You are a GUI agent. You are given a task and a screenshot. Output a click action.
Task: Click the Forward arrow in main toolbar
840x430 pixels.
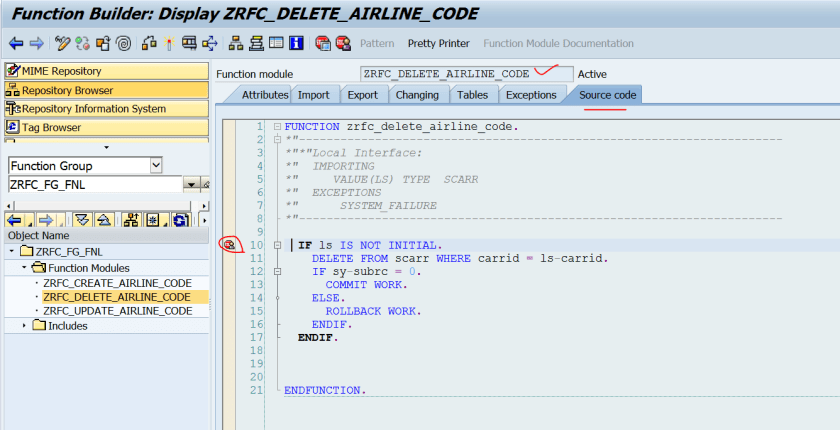36,43
